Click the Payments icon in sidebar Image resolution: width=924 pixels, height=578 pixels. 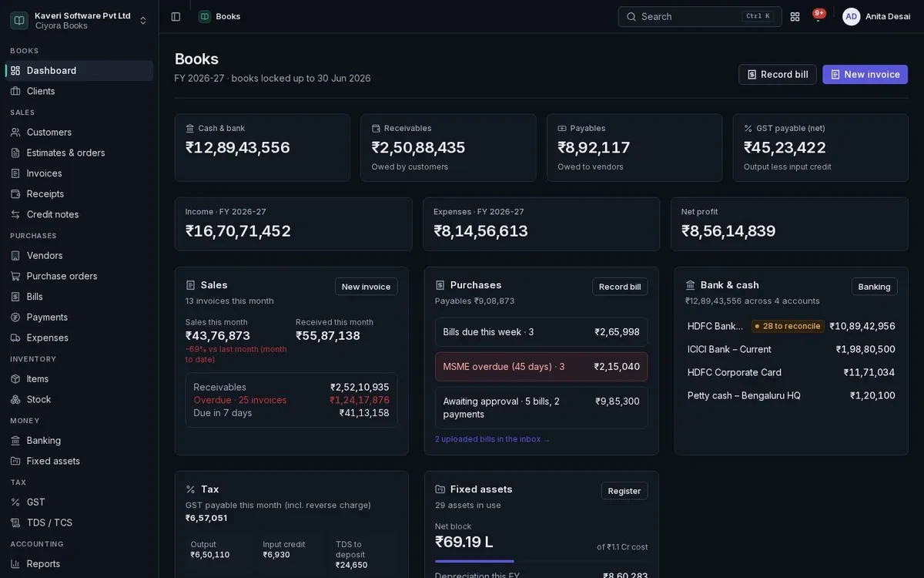[15, 318]
